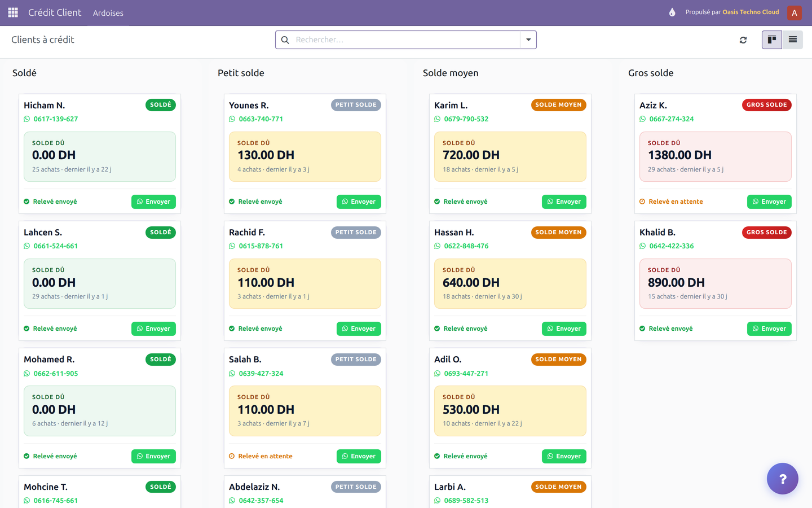Image resolution: width=812 pixels, height=508 pixels.
Task: Open the help question mark bubble
Action: [782, 479]
